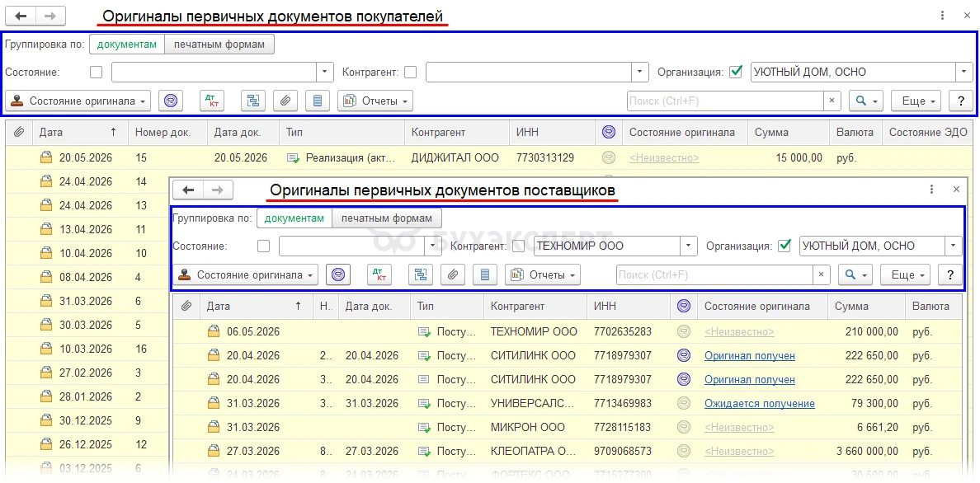Open the Неизвестно link in the МИКРОН ООО row
The height and width of the screenshot is (483, 980).
click(739, 428)
